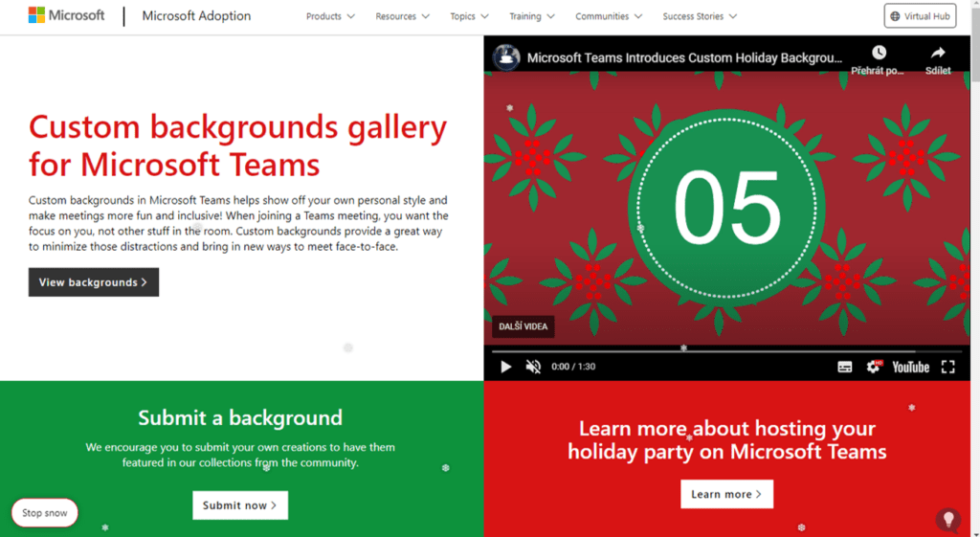The image size is (980, 537).
Task: Click the Submit now button
Action: point(240,505)
